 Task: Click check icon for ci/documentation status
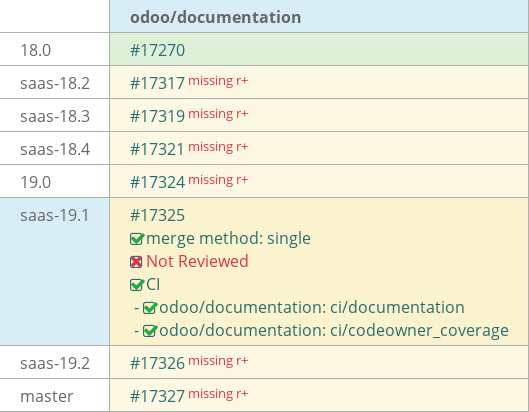[150, 308]
